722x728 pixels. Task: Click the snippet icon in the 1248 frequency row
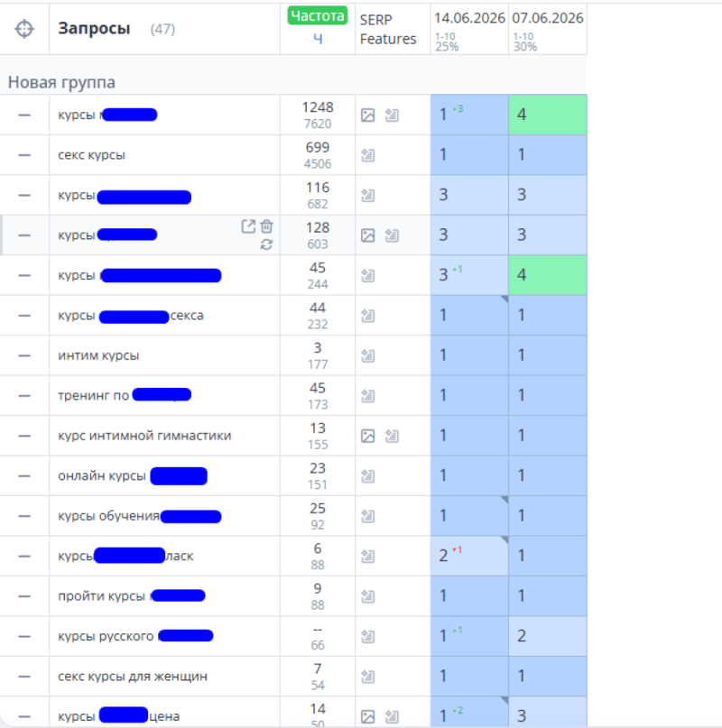[392, 115]
